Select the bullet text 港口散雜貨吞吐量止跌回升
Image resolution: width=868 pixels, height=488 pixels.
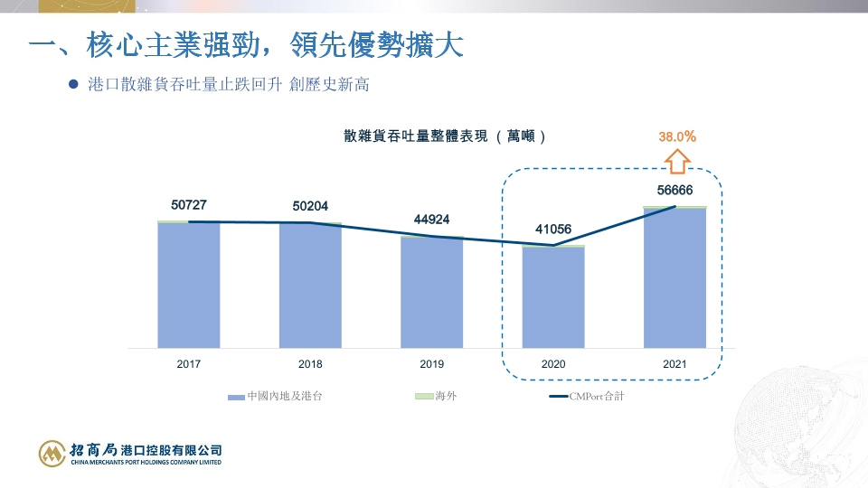(185, 85)
